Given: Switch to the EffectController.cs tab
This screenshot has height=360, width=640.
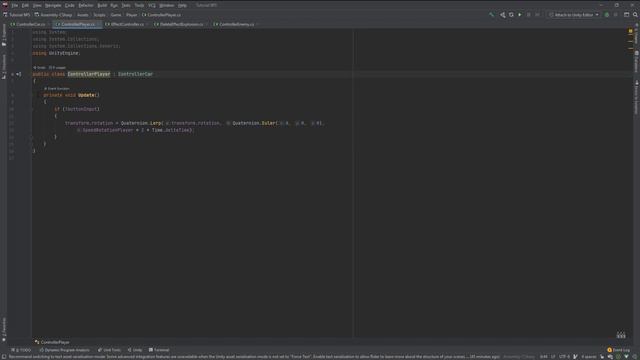Looking at the screenshot, I should click(x=127, y=24).
